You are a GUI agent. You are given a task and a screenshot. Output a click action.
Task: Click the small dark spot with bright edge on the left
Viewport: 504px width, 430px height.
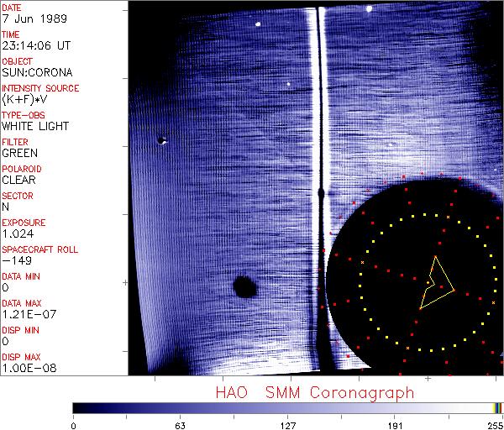[161, 140]
